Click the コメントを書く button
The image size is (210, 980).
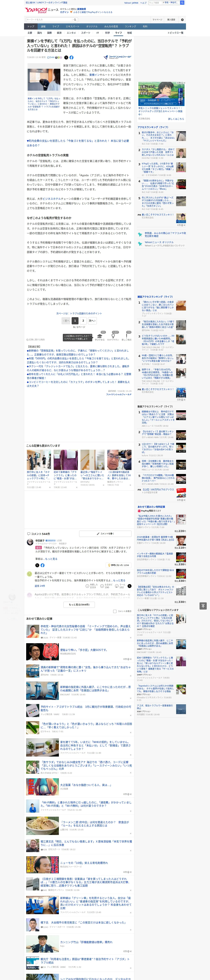[105, 534]
